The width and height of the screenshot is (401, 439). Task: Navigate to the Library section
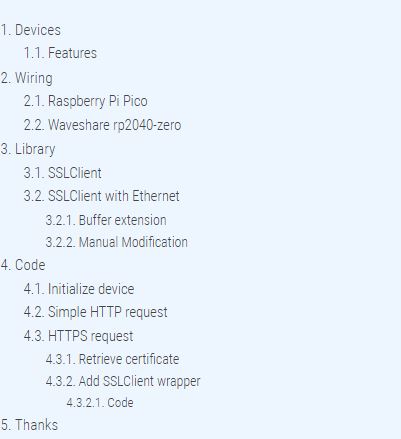click(28, 149)
